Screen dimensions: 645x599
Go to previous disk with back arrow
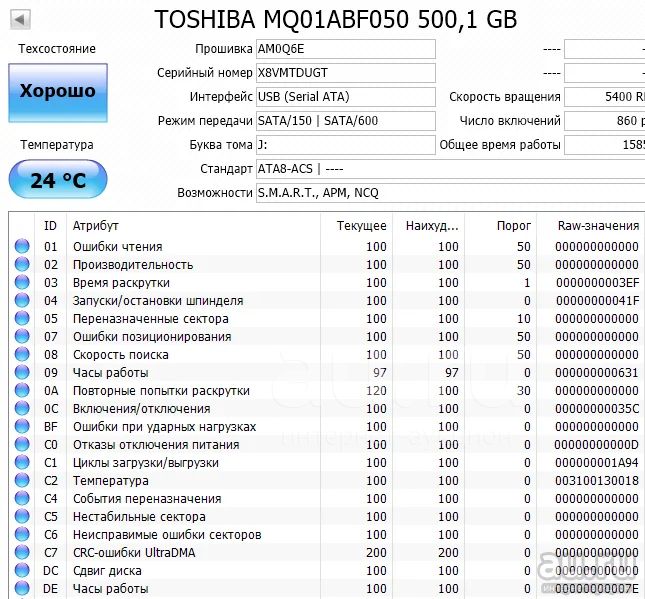pos(20,19)
